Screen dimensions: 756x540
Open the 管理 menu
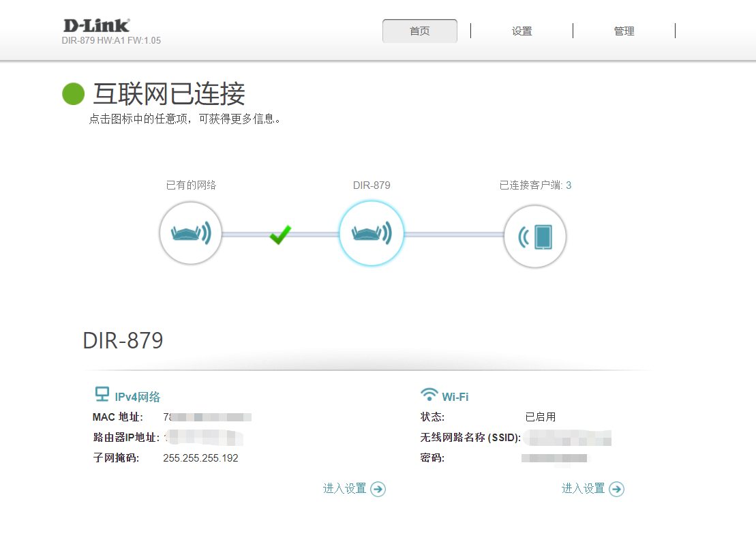(x=624, y=31)
